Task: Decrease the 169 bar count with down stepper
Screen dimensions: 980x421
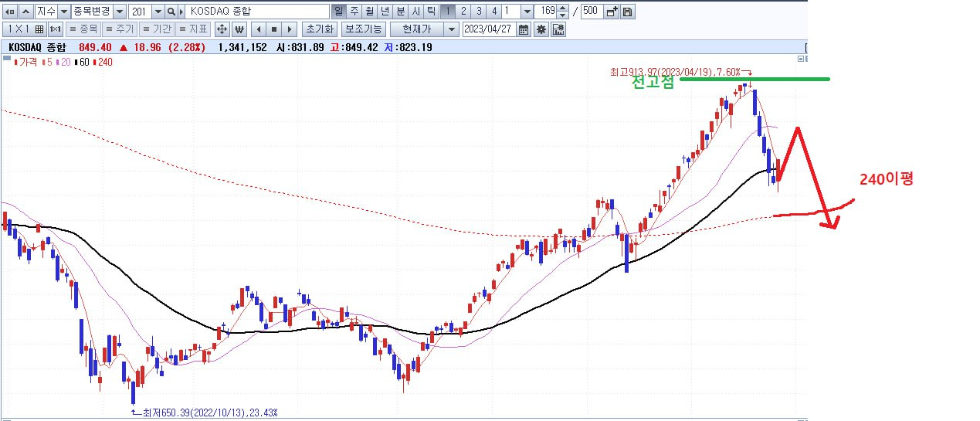Action: [563, 15]
